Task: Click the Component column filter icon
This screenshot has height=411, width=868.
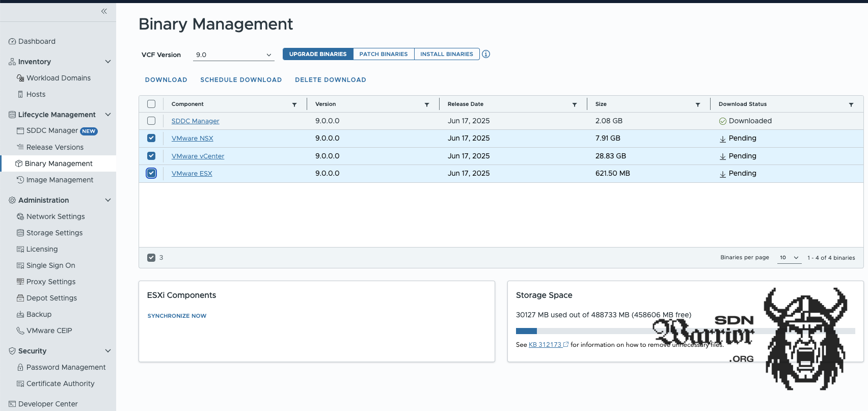Action: tap(294, 104)
